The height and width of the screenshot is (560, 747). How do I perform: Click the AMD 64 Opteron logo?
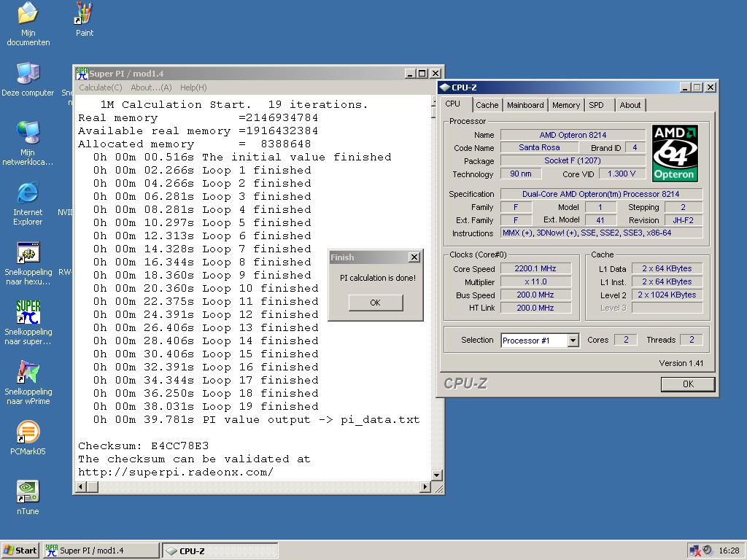coord(675,153)
